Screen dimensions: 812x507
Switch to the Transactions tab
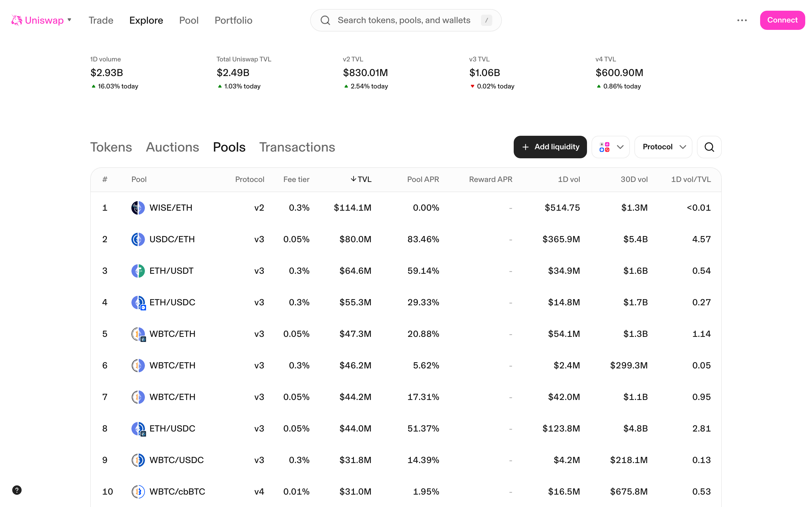[297, 147]
